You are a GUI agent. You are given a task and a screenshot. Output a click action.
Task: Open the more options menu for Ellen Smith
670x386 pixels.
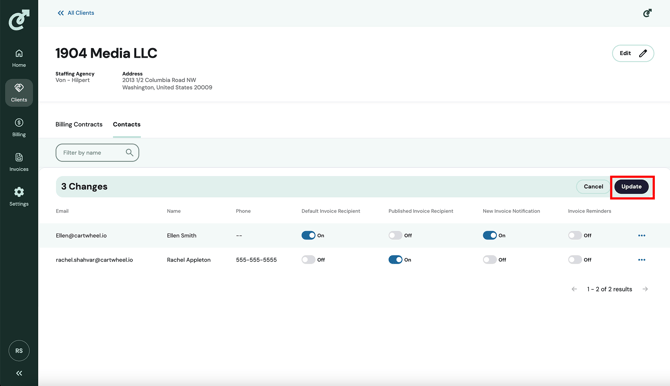pos(641,236)
